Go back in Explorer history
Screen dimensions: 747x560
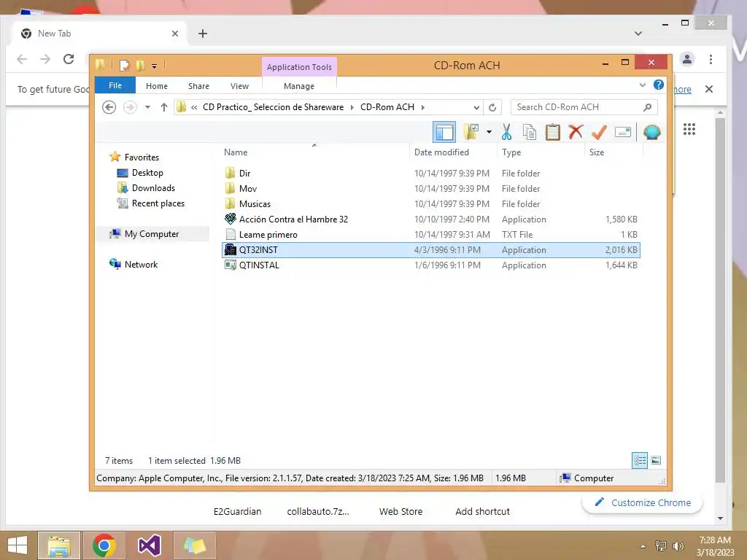pyautogui.click(x=109, y=107)
